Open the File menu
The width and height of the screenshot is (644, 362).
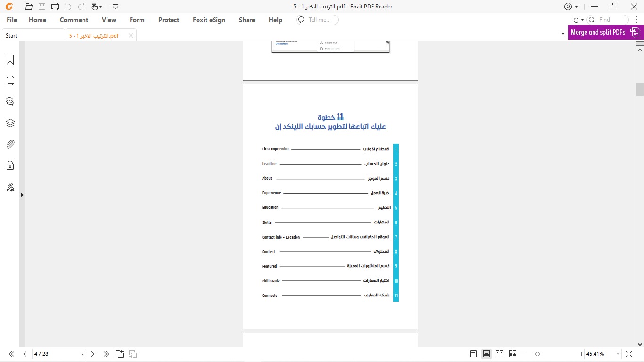[12, 20]
